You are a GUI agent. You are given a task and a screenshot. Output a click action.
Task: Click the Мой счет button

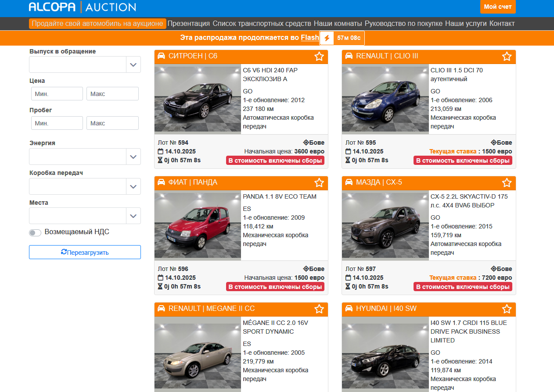click(498, 7)
